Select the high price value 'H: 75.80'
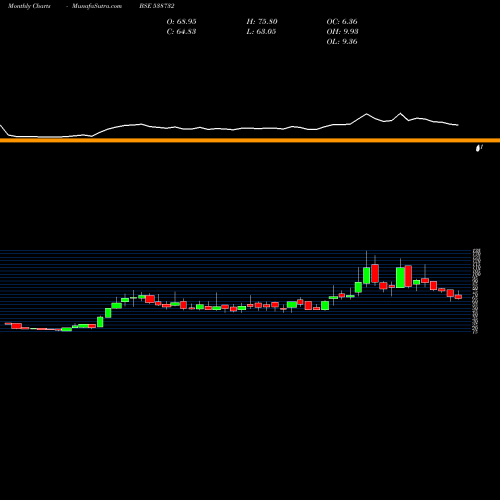 click(262, 21)
